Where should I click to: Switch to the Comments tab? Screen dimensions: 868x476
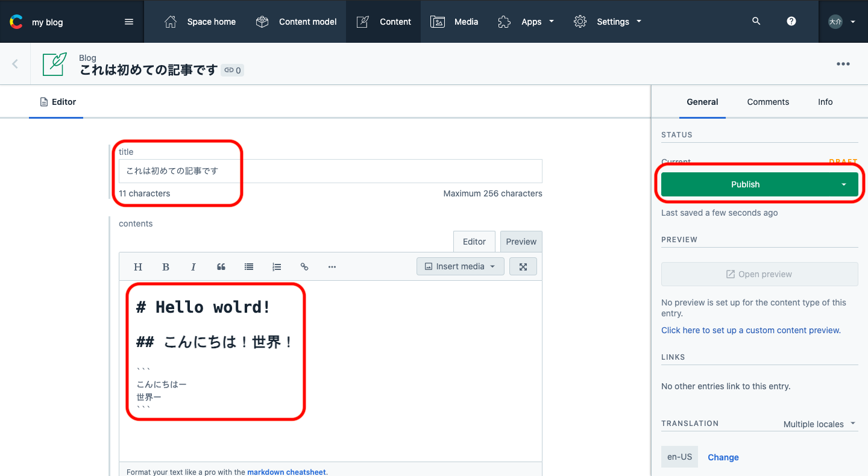(x=768, y=102)
